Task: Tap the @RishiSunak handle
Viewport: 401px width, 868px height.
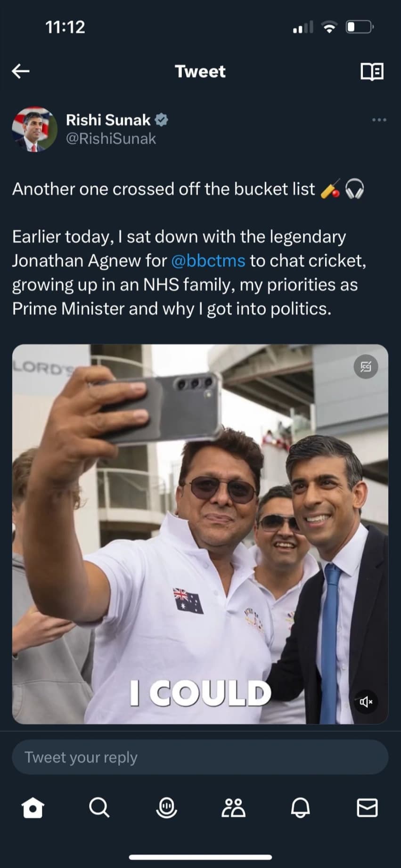Action: (x=111, y=139)
